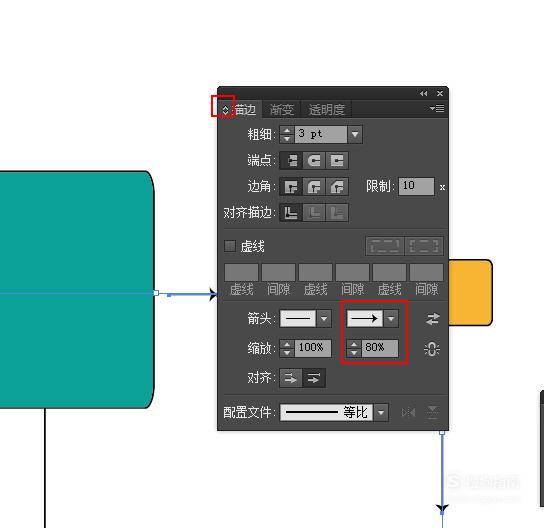The height and width of the screenshot is (528, 544).
Task: Click the third 虚线 dash field
Action: pyautogui.click(x=389, y=272)
